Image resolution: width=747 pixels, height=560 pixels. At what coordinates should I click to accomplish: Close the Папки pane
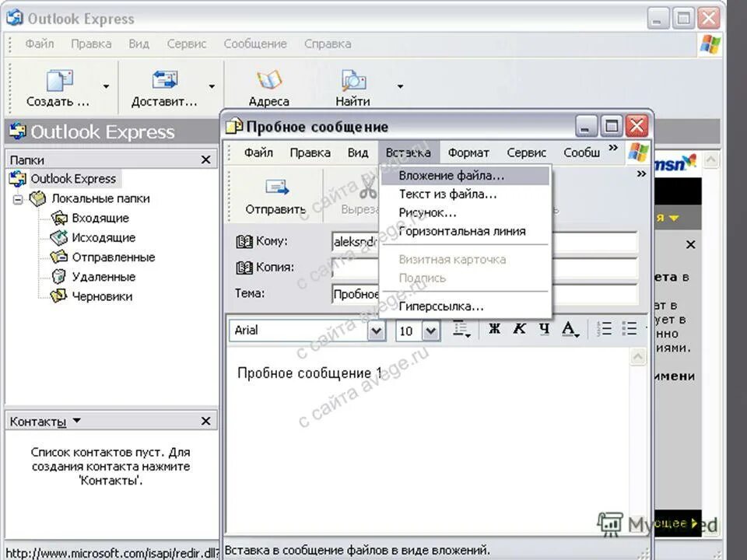coord(205,159)
